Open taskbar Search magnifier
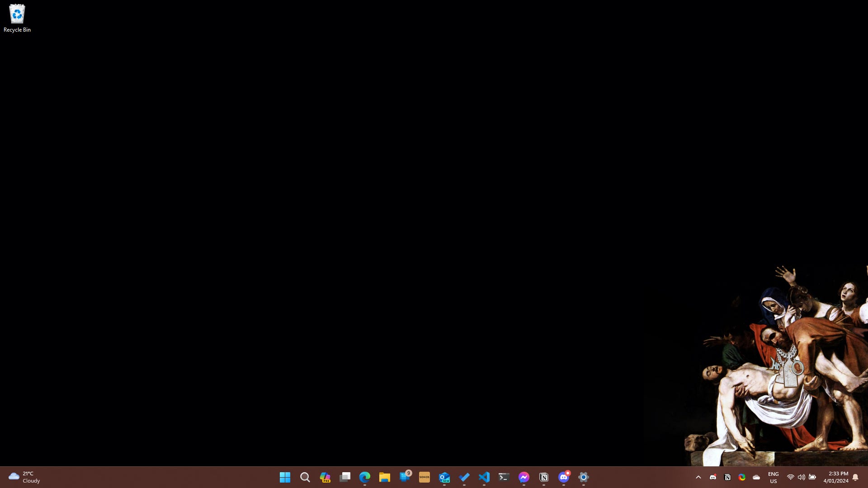868x488 pixels. coord(305,477)
